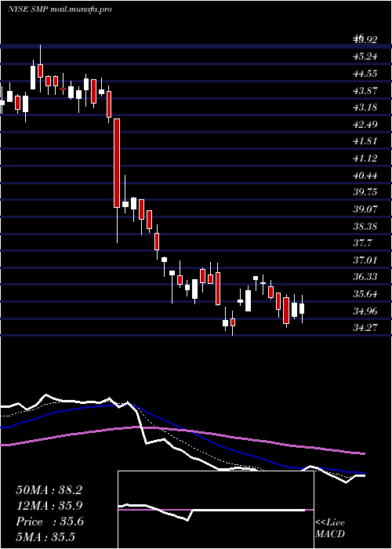The height and width of the screenshot is (549, 392).
Task: Select the 39.75 price axis label
Action: pos(365,192)
